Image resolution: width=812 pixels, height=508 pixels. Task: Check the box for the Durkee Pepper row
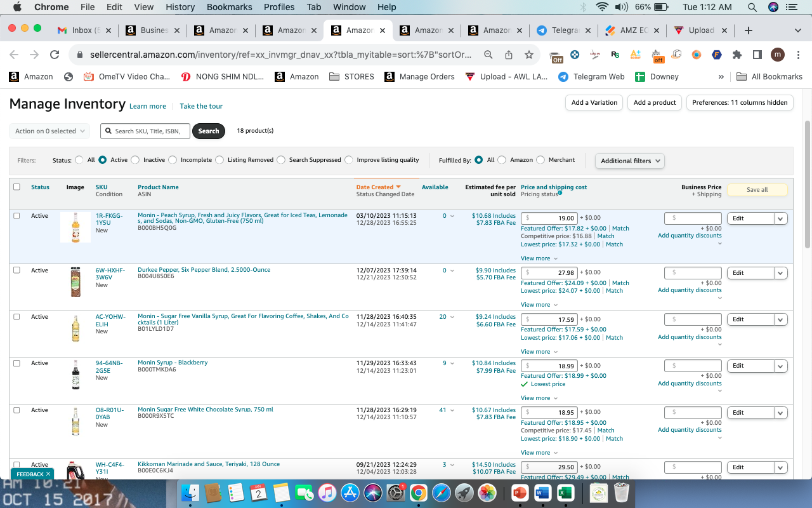pyautogui.click(x=16, y=270)
